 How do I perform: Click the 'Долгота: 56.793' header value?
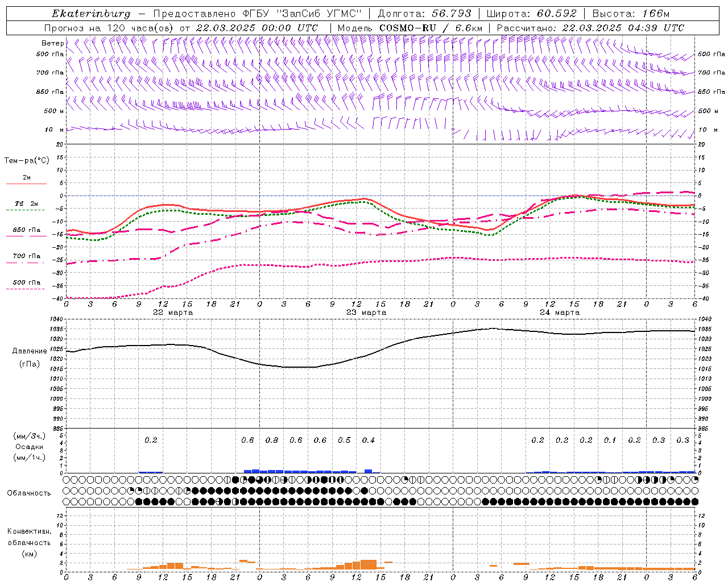coord(424,14)
